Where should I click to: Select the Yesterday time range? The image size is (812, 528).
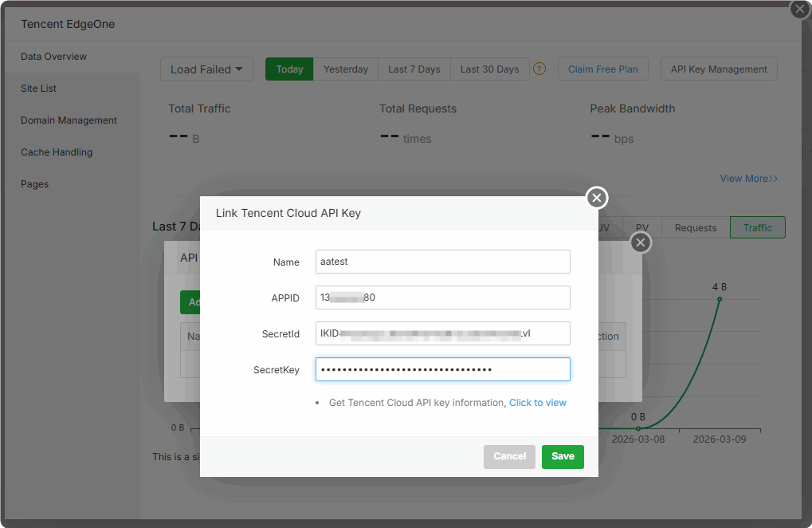click(345, 69)
